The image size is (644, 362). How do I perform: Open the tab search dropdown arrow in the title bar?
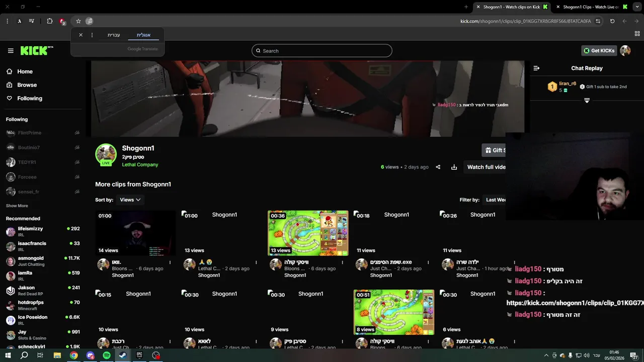[x=637, y=7]
